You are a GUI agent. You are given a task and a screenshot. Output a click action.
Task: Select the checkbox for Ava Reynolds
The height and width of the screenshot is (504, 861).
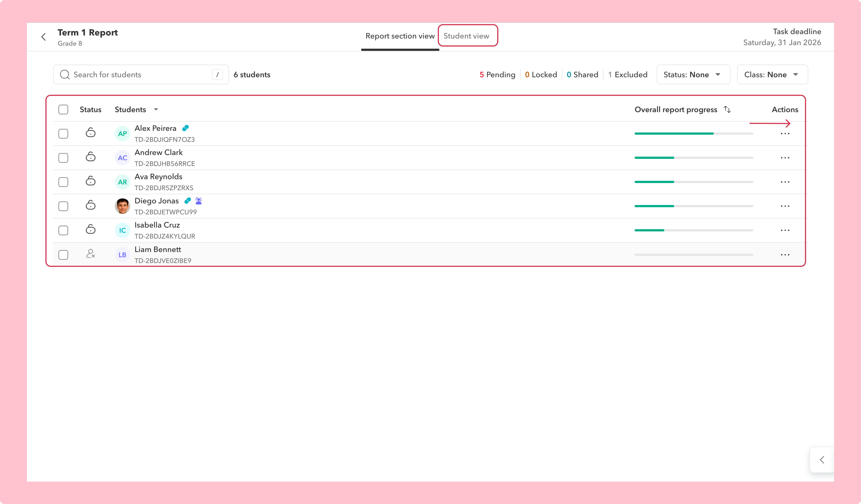click(63, 182)
